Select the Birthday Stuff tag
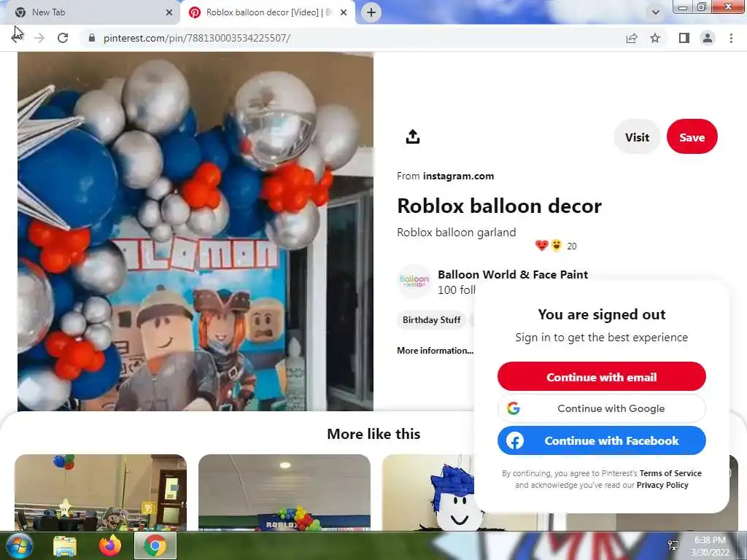The width and height of the screenshot is (747, 560). click(432, 320)
